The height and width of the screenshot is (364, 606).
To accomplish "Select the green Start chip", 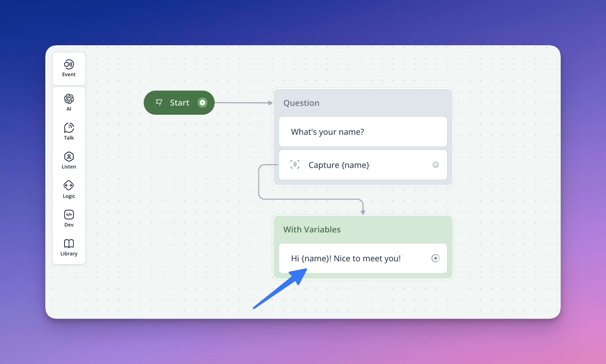I will click(179, 103).
